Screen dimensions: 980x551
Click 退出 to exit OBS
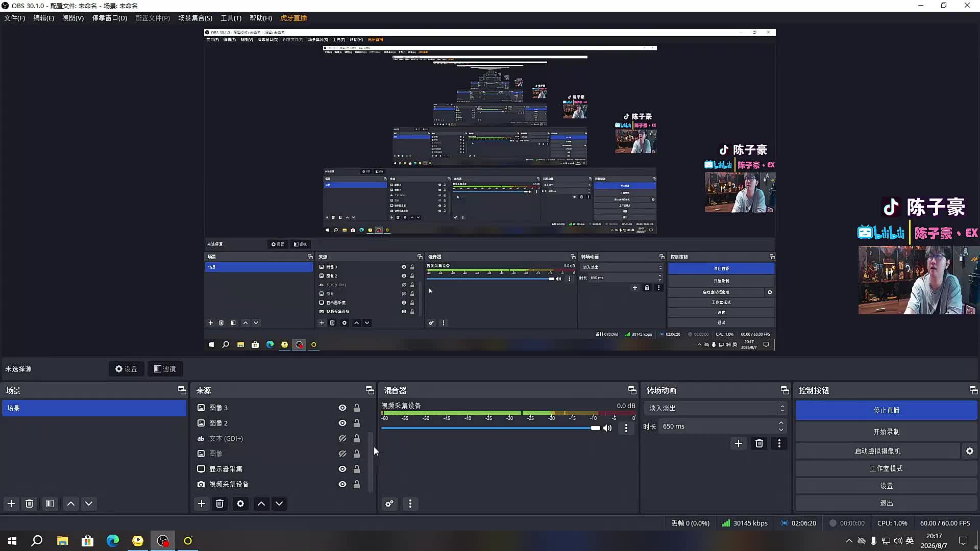tap(887, 503)
